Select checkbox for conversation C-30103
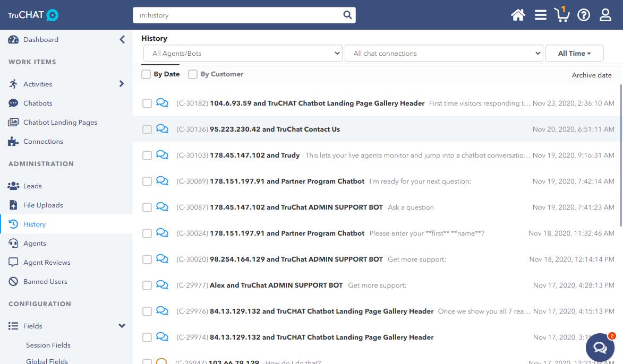 (x=147, y=155)
